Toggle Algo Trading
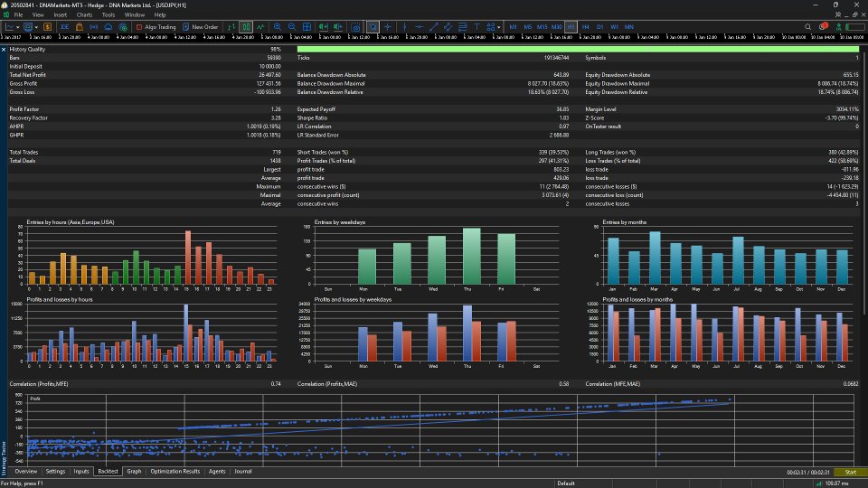 (x=156, y=26)
